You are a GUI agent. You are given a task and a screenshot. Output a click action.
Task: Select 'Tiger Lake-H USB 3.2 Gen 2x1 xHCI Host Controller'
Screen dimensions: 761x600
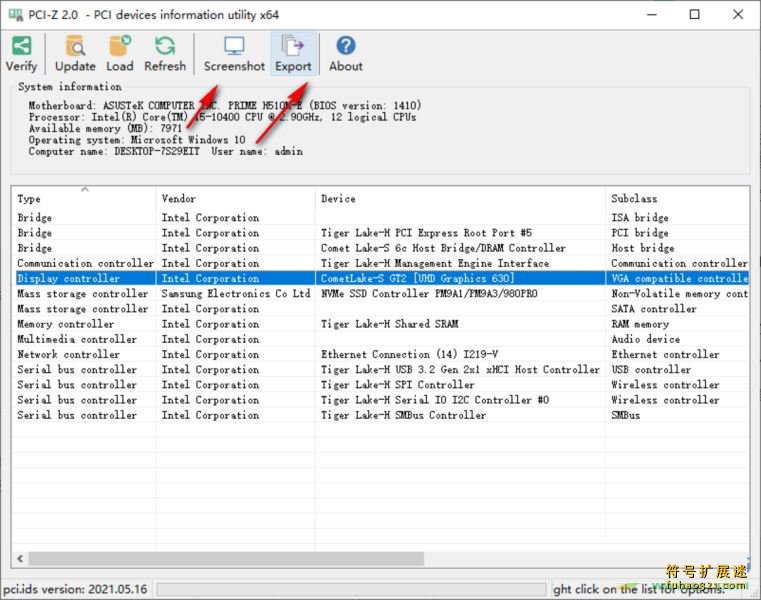pos(460,369)
